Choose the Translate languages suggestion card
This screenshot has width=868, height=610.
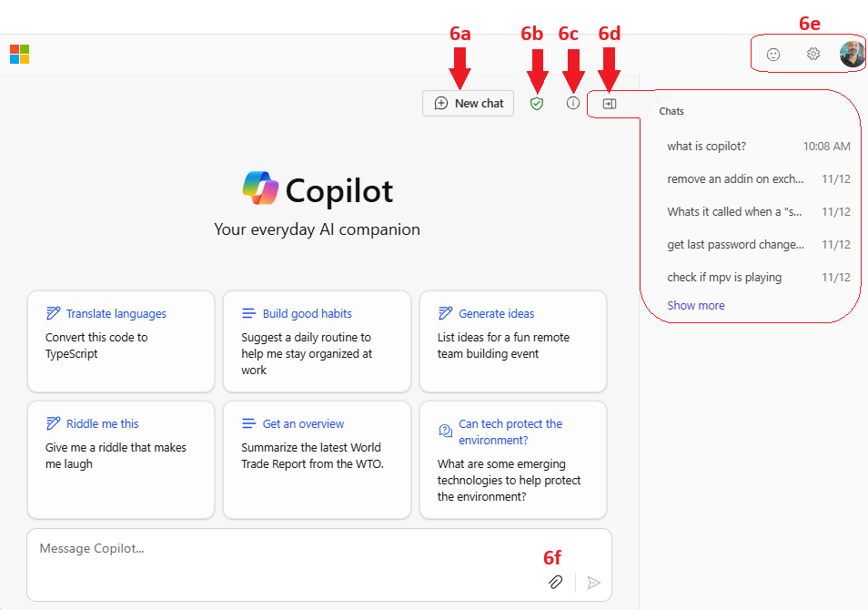point(121,341)
